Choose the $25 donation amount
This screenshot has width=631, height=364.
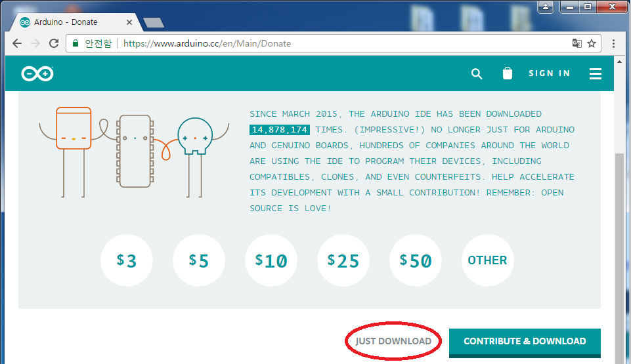click(343, 260)
